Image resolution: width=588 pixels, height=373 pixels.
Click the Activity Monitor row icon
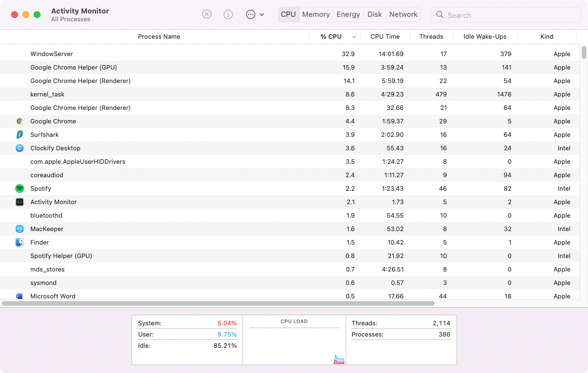tap(20, 202)
